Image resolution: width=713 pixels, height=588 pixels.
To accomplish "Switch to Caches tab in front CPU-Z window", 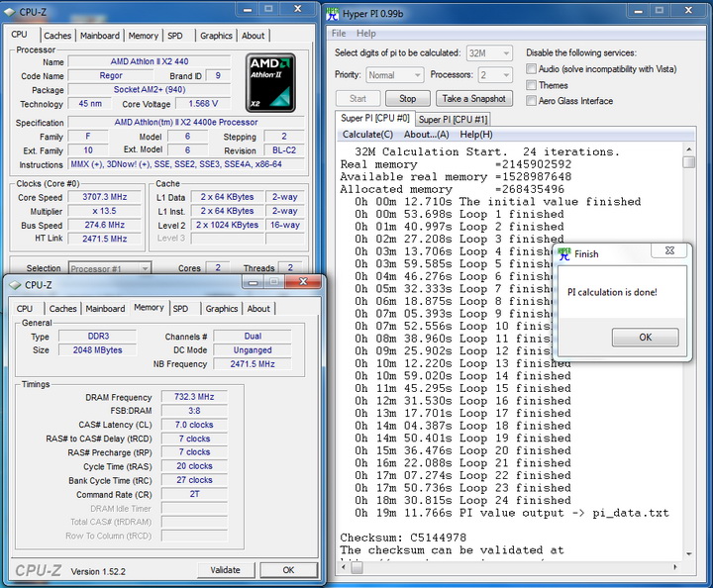I will tap(62, 309).
